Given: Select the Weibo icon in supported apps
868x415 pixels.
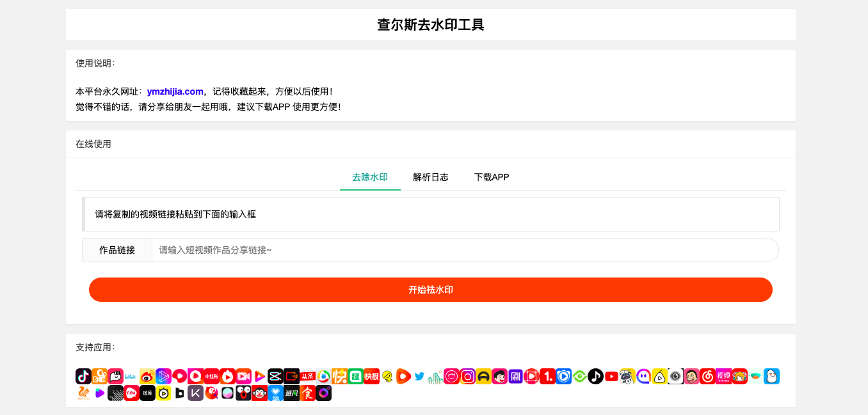Looking at the screenshot, I should [147, 377].
